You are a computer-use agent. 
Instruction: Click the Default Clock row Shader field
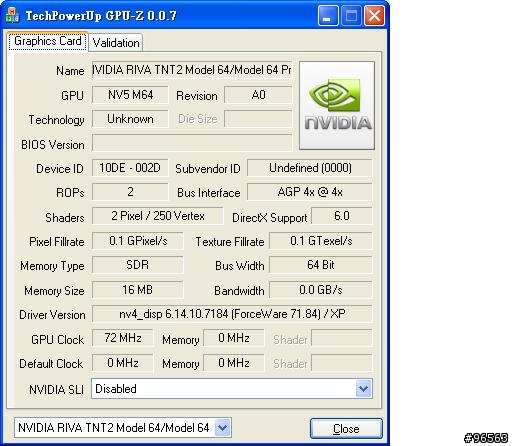(x=342, y=363)
